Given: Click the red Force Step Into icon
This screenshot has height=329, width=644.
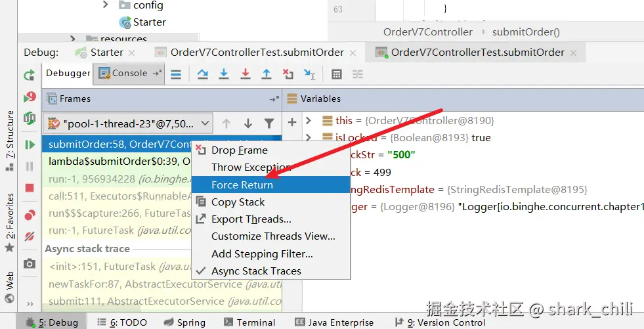Looking at the screenshot, I should click(246, 74).
